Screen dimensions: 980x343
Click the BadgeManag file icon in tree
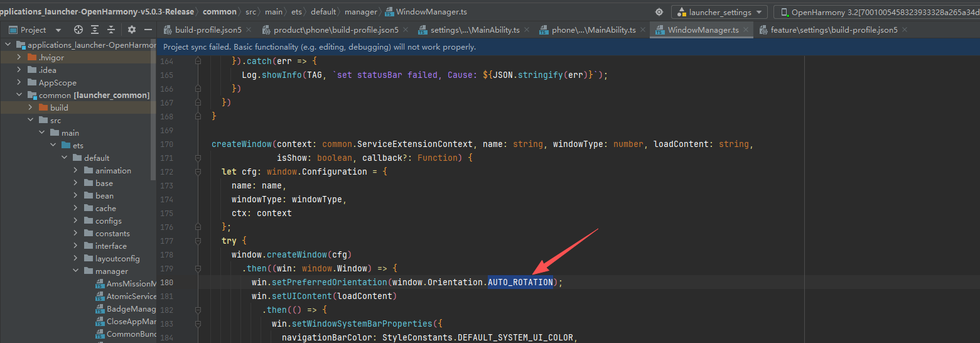click(100, 309)
